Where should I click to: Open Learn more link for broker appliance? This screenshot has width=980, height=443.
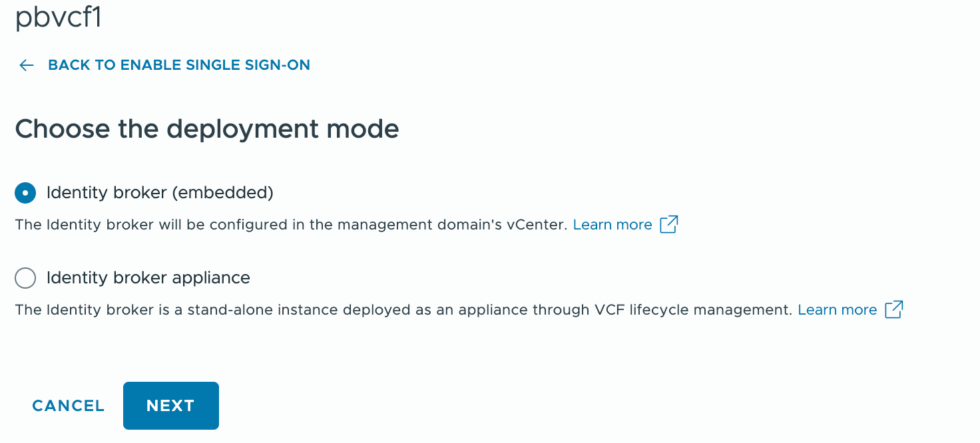(837, 310)
